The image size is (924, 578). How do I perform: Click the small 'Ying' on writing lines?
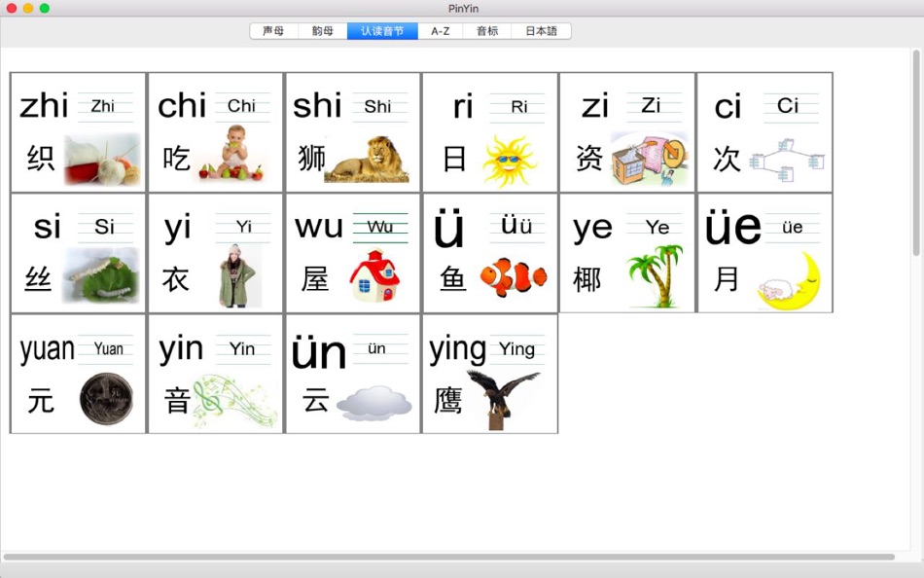(x=516, y=349)
